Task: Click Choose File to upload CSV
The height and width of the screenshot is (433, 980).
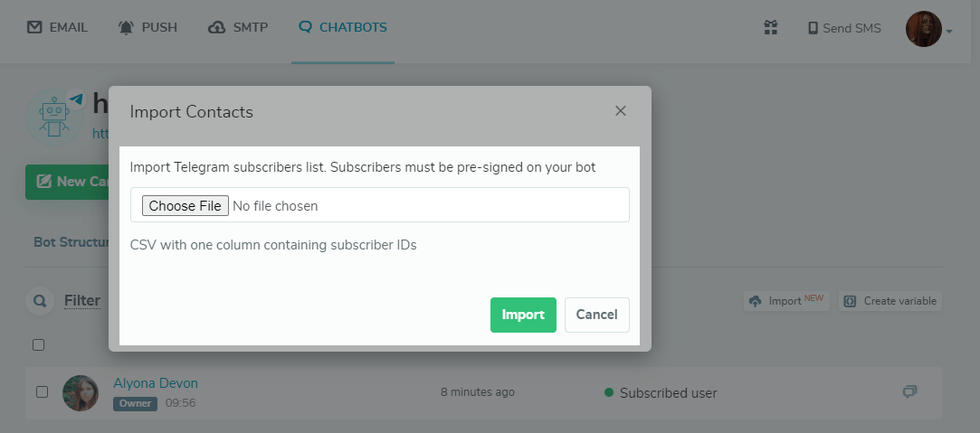Action: click(x=185, y=205)
